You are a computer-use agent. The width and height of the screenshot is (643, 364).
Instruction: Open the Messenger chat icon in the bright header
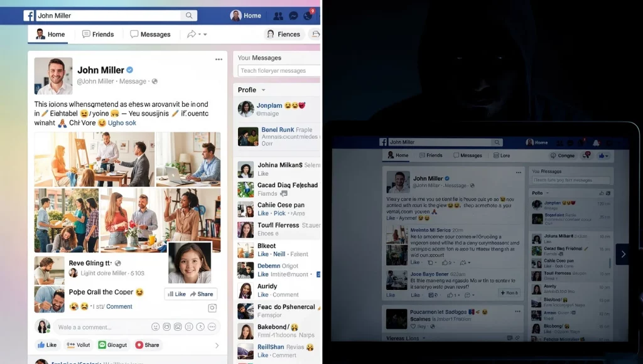tap(293, 16)
